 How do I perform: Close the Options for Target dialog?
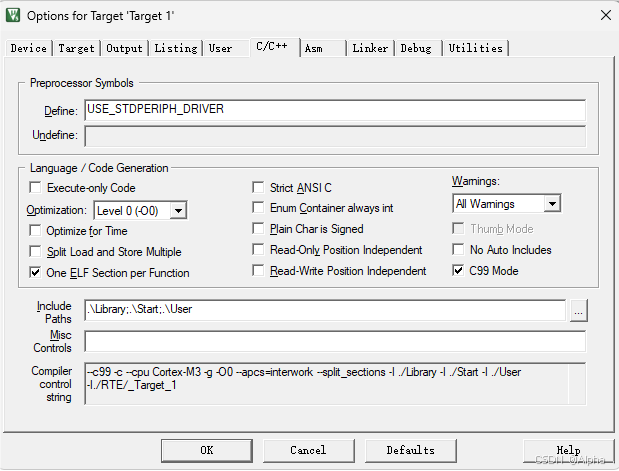[606, 15]
